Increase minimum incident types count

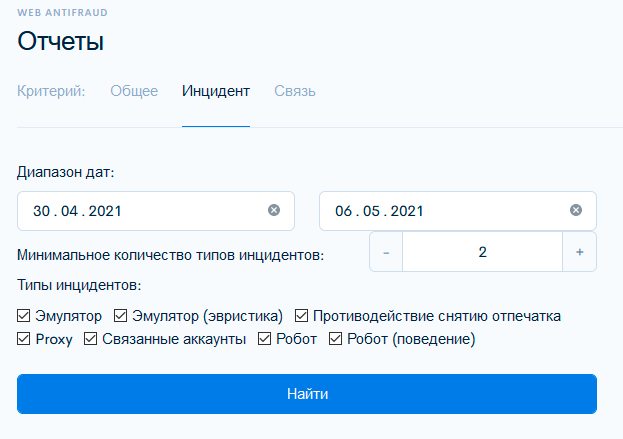click(x=580, y=252)
